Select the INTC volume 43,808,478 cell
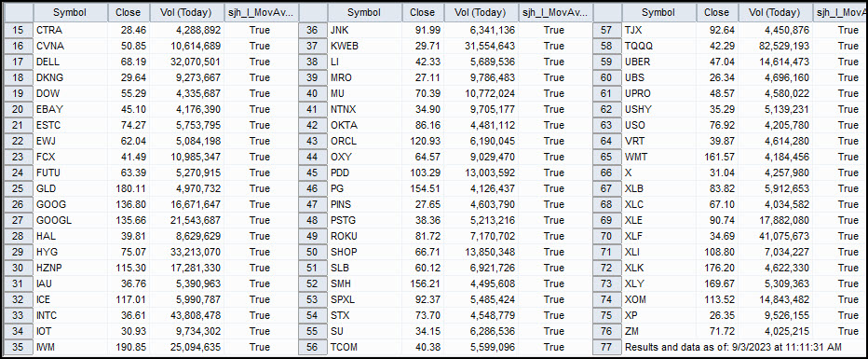Image resolution: width=868 pixels, height=359 pixels. (185, 315)
